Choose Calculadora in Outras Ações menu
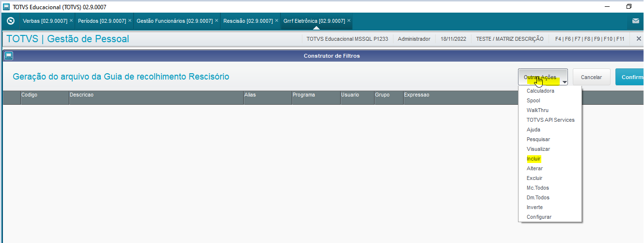This screenshot has width=644, height=243. tap(540, 91)
